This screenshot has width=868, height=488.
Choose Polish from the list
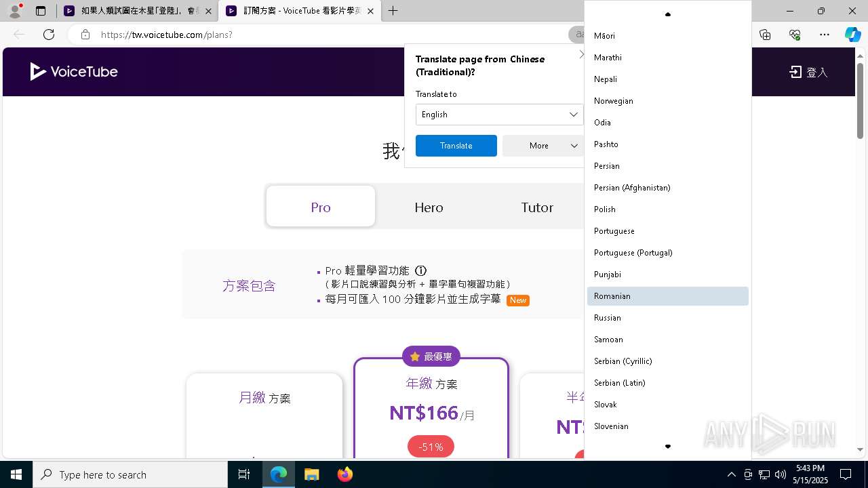coord(668,209)
